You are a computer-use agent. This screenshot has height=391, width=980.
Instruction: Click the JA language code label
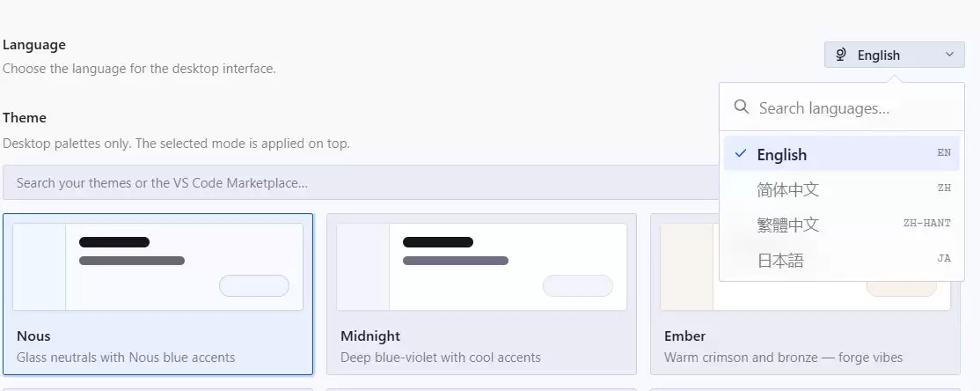(944, 258)
